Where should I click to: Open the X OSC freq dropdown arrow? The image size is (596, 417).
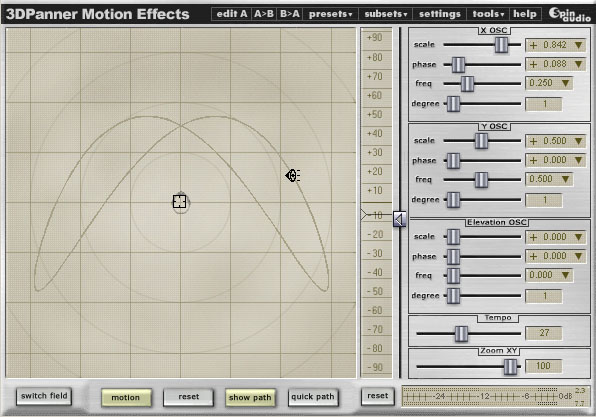point(565,83)
